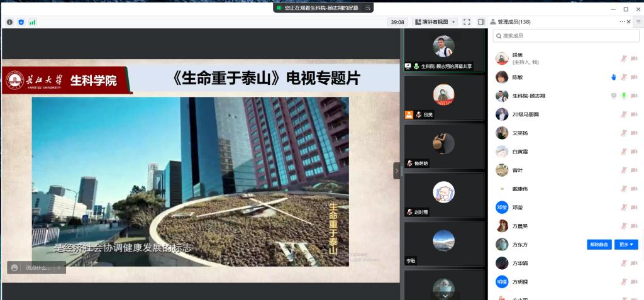The image size is (644, 300).
Task: Enter fullscreen mode with the expand icon
Action: click(x=467, y=22)
